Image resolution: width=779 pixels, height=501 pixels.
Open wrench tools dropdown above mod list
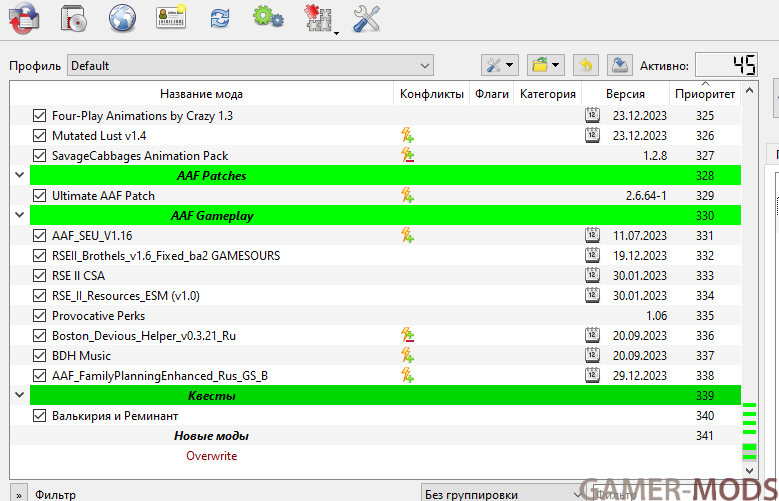[500, 65]
